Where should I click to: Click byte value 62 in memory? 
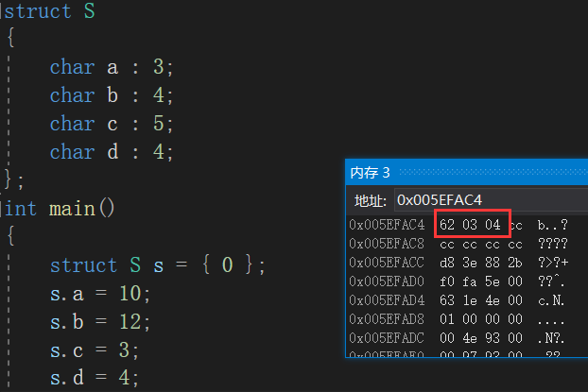(x=447, y=225)
